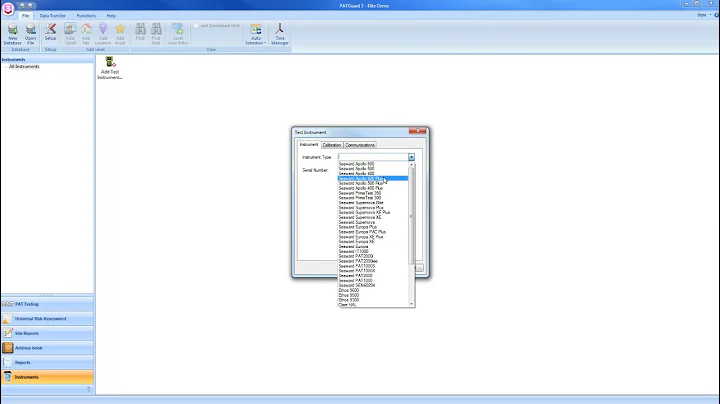Switch to the Communications tab
The height and width of the screenshot is (404, 720).
point(360,145)
